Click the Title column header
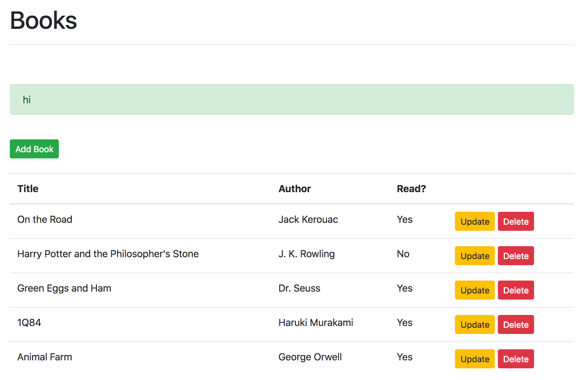 (28, 188)
